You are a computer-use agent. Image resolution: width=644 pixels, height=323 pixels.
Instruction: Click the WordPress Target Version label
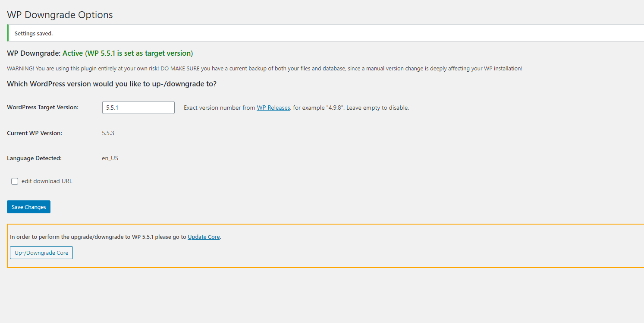[x=43, y=107]
